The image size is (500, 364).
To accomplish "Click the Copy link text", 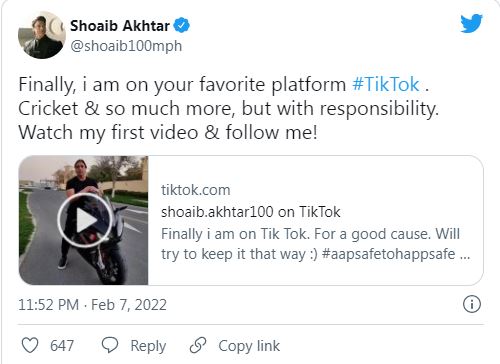I will [x=249, y=346].
